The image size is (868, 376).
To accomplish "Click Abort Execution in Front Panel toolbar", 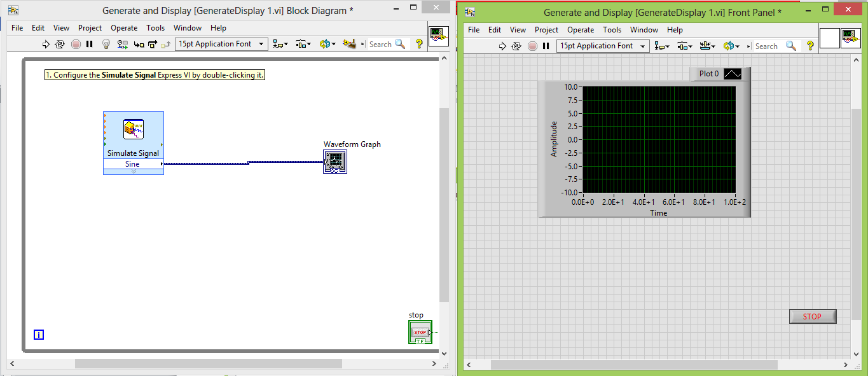I will pos(532,46).
